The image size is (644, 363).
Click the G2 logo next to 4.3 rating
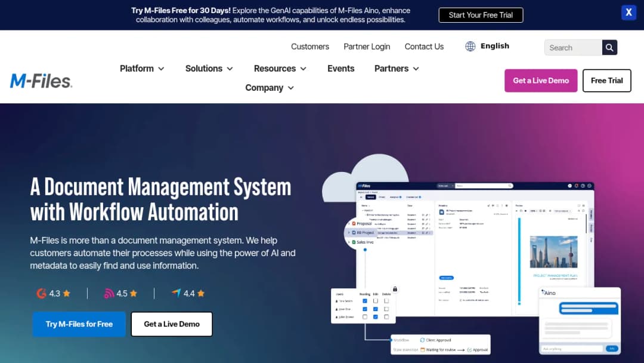coord(41,293)
